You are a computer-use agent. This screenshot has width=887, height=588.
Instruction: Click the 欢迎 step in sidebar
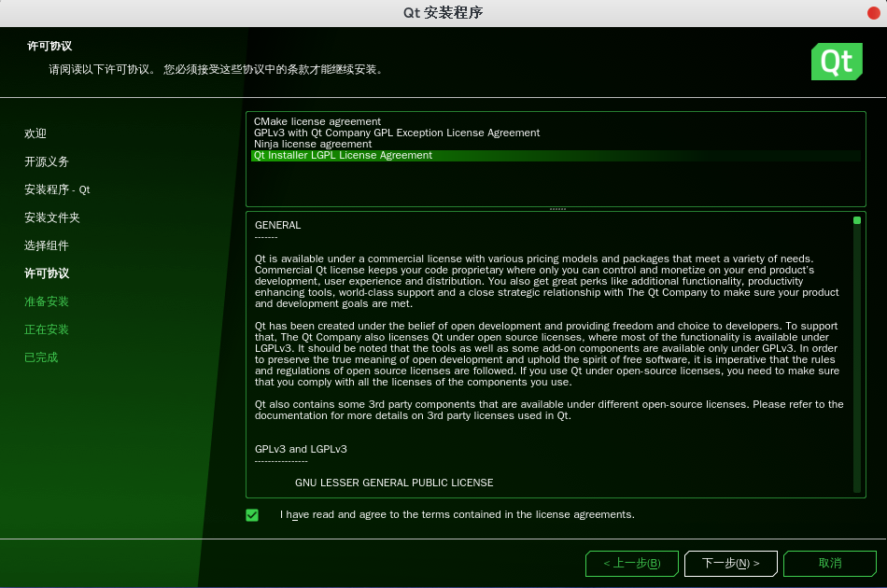(35, 133)
